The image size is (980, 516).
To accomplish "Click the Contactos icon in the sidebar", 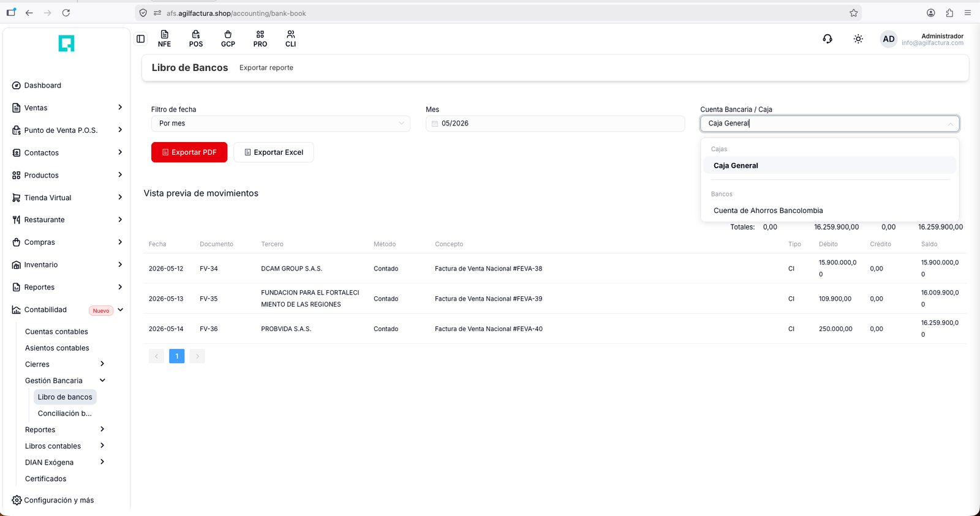I will pos(17,153).
